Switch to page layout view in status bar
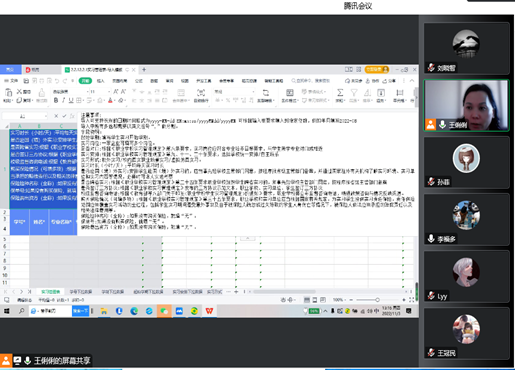The image size is (515, 370). pos(315,300)
